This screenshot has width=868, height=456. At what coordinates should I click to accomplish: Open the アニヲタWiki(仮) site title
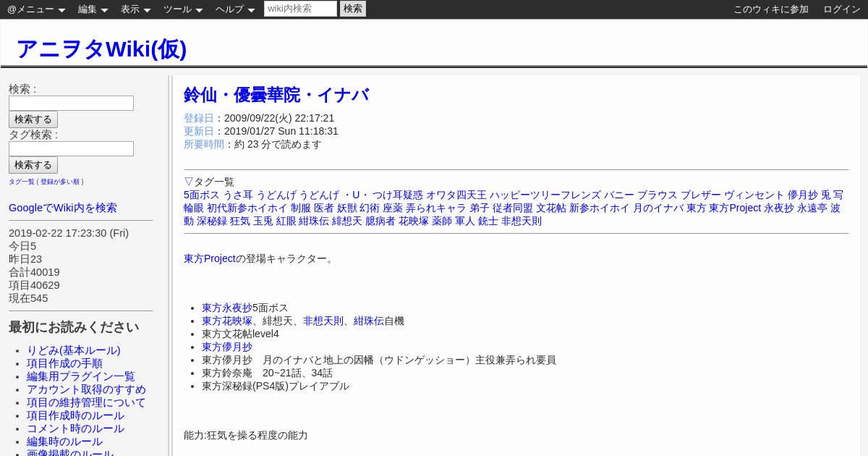tap(101, 48)
